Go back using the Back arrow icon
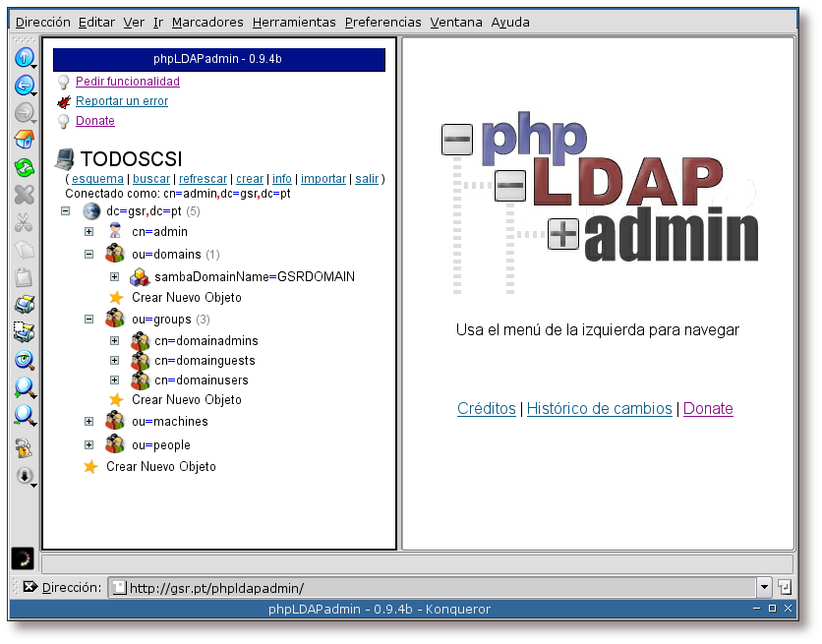822x644 pixels. click(x=24, y=86)
